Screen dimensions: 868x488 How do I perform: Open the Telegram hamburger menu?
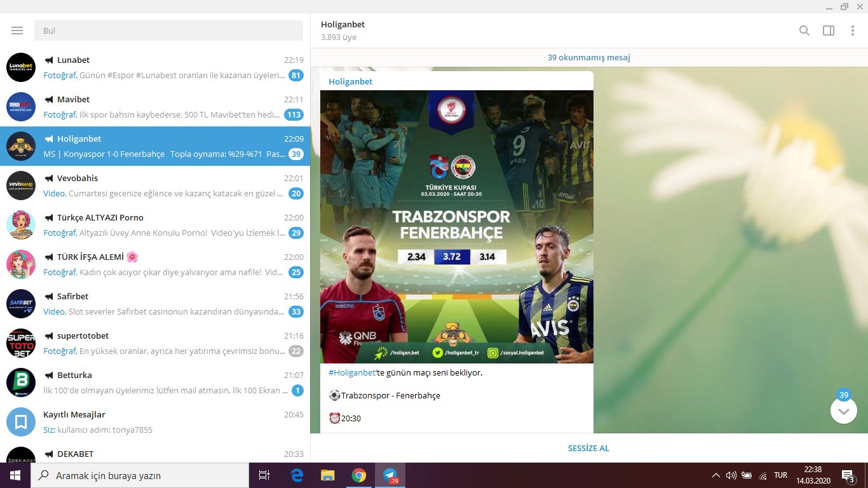click(x=17, y=30)
